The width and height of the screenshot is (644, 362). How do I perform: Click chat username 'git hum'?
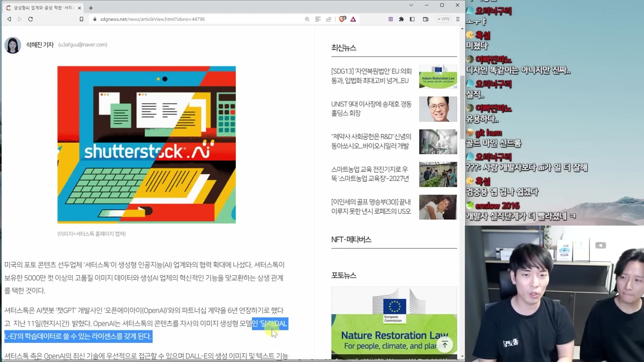[488, 133]
